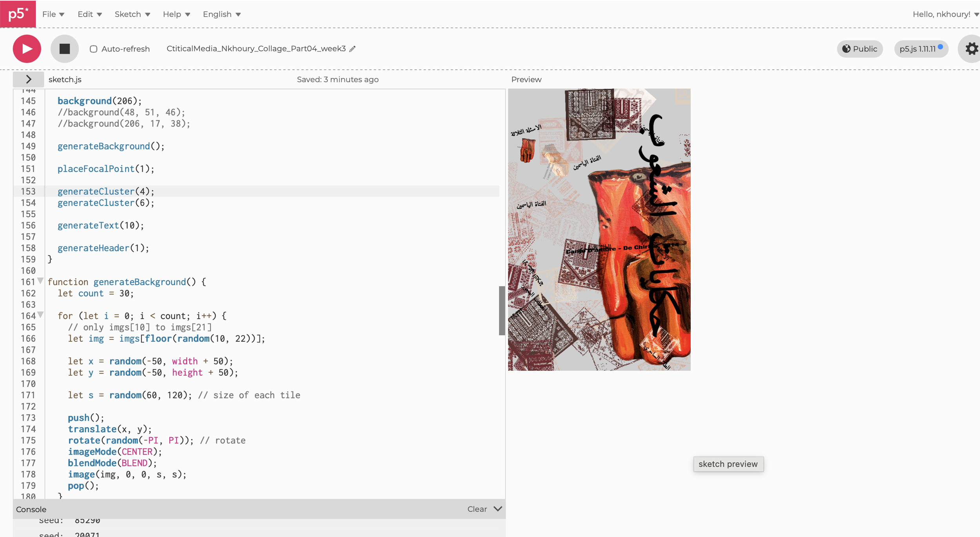
Task: Click the editor vertical scrollbar thumb
Action: 501,310
